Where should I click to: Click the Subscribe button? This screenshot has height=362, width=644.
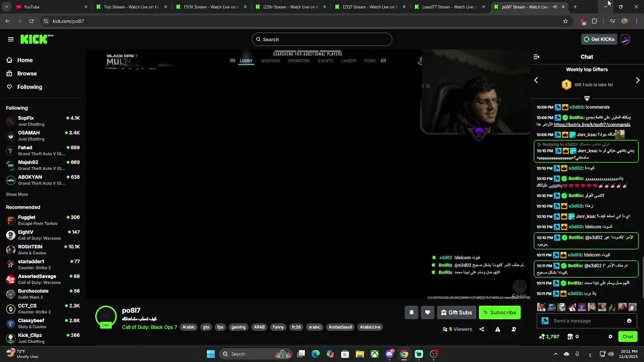[500, 312]
